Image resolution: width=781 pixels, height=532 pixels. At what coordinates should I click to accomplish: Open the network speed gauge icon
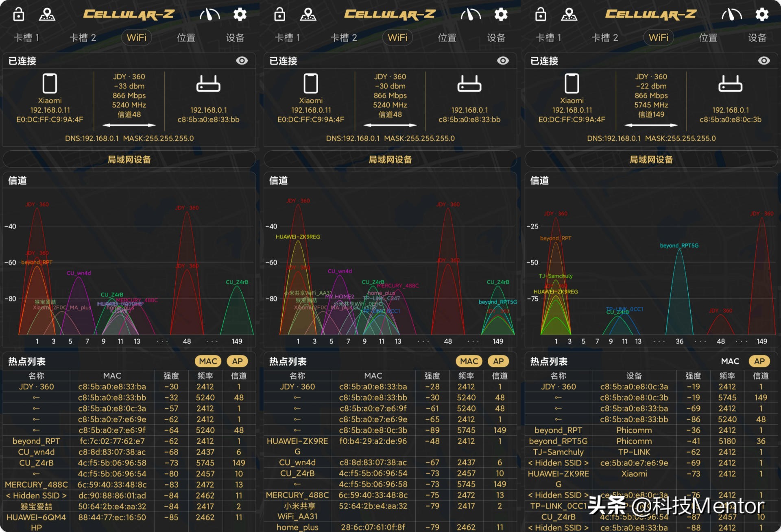tap(210, 14)
